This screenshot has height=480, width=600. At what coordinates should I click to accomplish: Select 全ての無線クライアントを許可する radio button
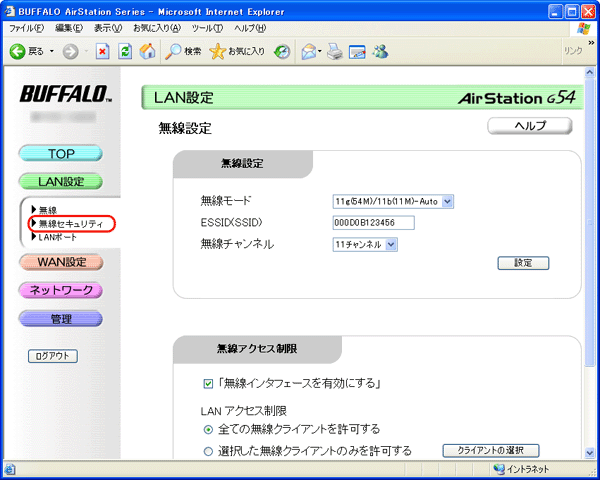[208, 430]
